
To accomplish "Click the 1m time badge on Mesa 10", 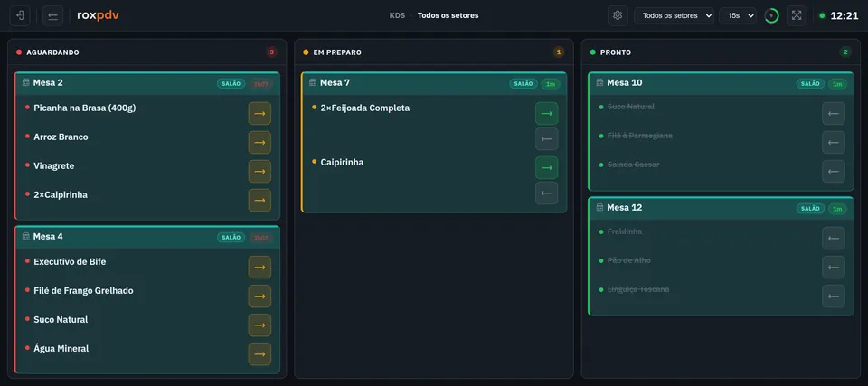I will tap(837, 84).
